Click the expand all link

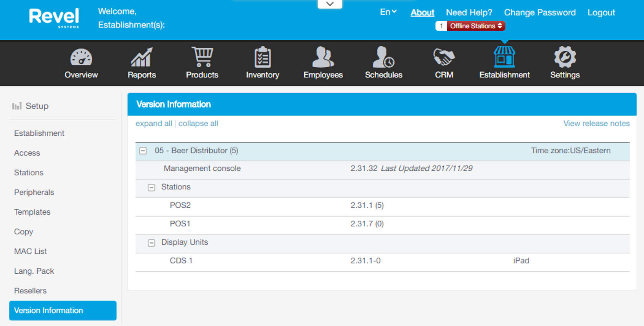[154, 123]
